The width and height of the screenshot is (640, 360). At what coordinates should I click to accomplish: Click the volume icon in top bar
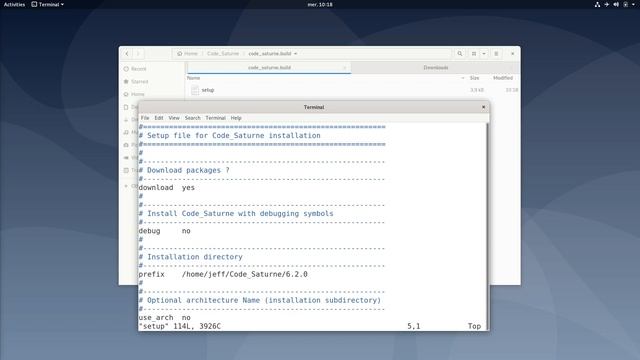(x=616, y=4)
